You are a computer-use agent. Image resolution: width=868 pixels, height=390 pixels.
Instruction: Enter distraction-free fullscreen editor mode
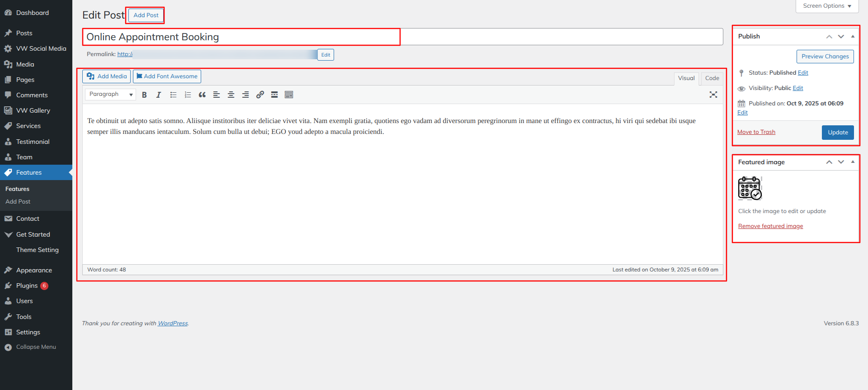pos(713,95)
